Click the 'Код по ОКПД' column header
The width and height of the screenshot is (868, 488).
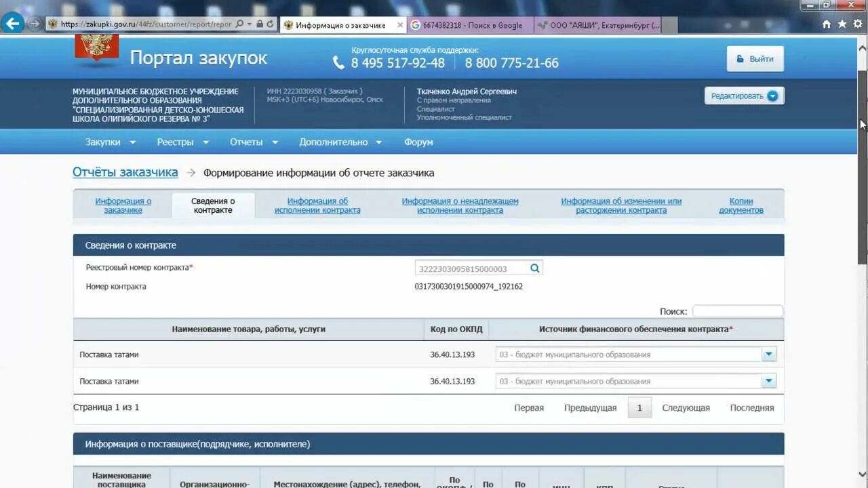click(x=456, y=329)
